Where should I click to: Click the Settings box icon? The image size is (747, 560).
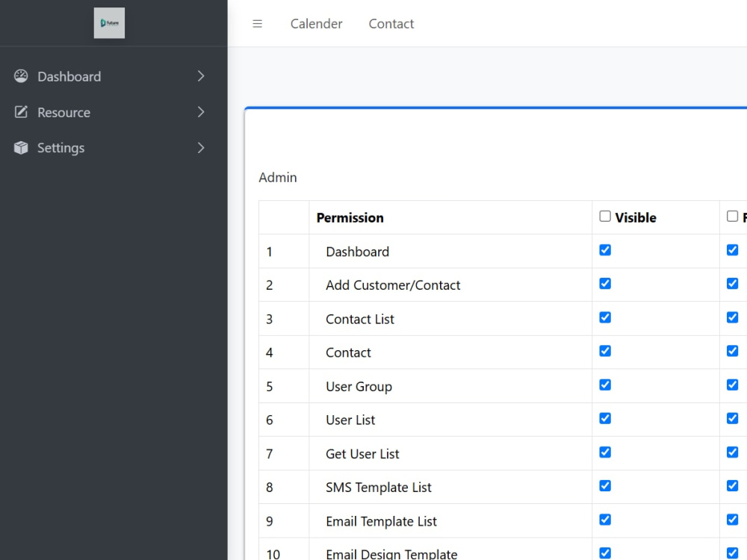[x=21, y=148]
